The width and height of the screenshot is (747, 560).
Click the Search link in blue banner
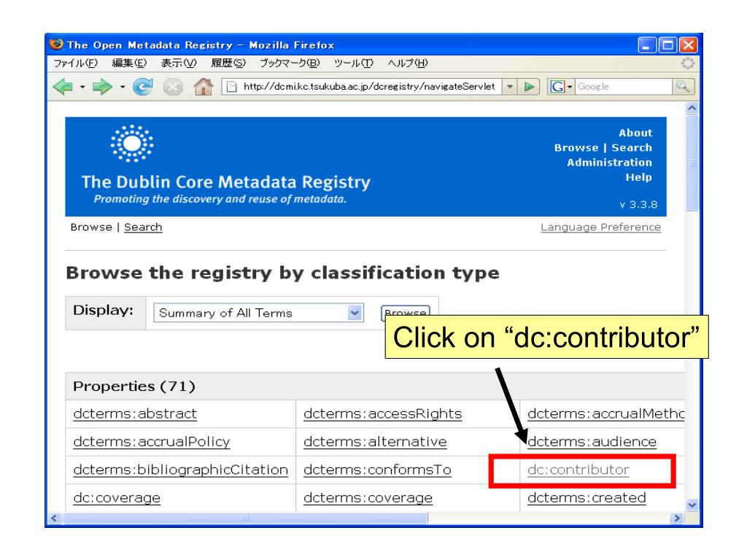click(632, 147)
